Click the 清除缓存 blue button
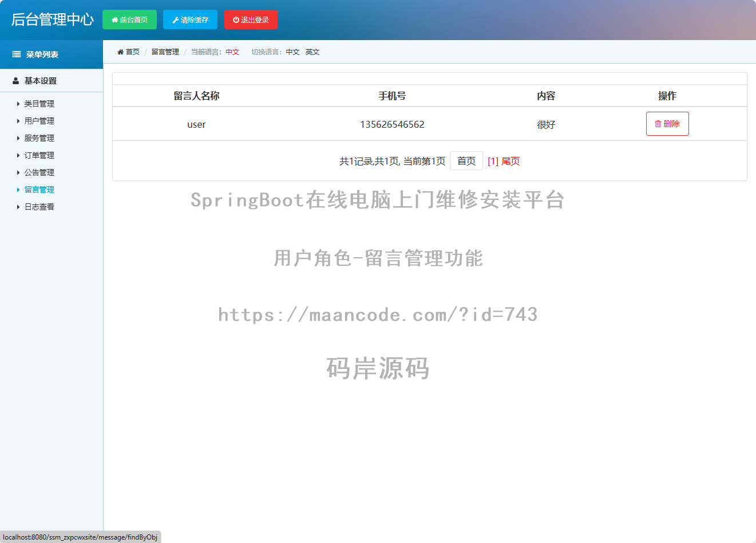Image resolution: width=756 pixels, height=543 pixels. click(190, 19)
